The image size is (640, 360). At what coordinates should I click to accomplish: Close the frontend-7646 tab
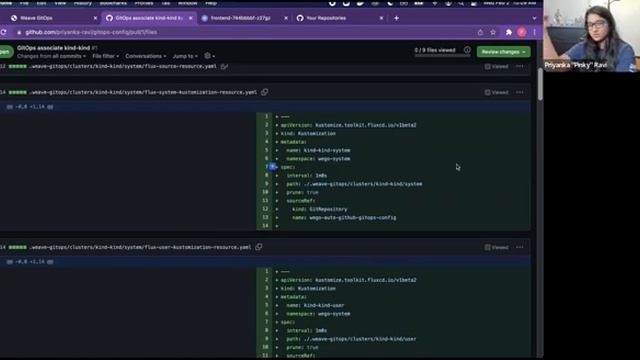coord(286,18)
